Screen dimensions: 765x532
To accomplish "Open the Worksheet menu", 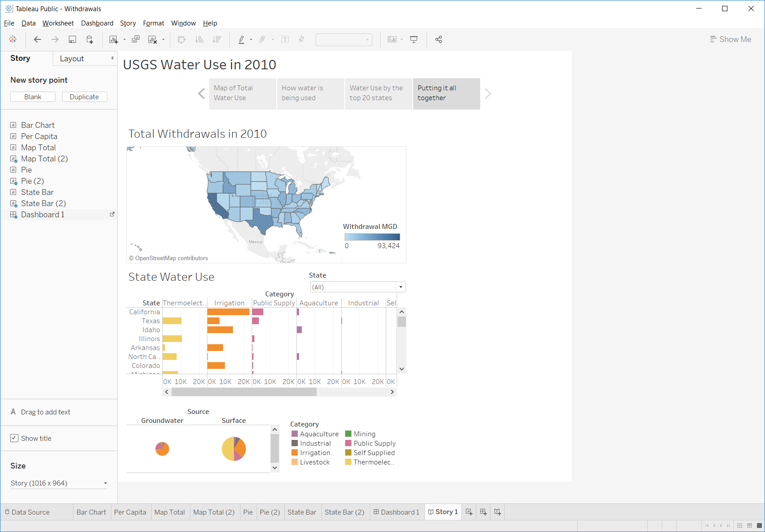I will point(58,23).
